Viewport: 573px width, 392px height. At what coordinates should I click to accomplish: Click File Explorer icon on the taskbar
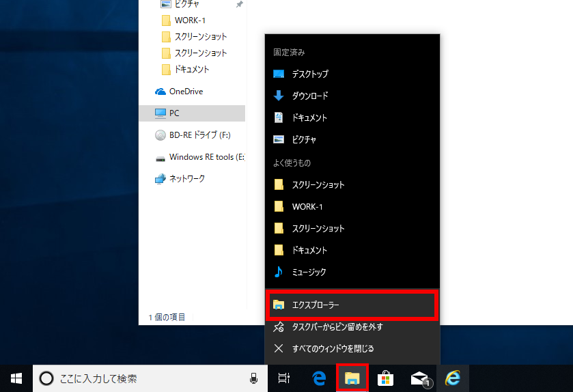click(x=352, y=378)
